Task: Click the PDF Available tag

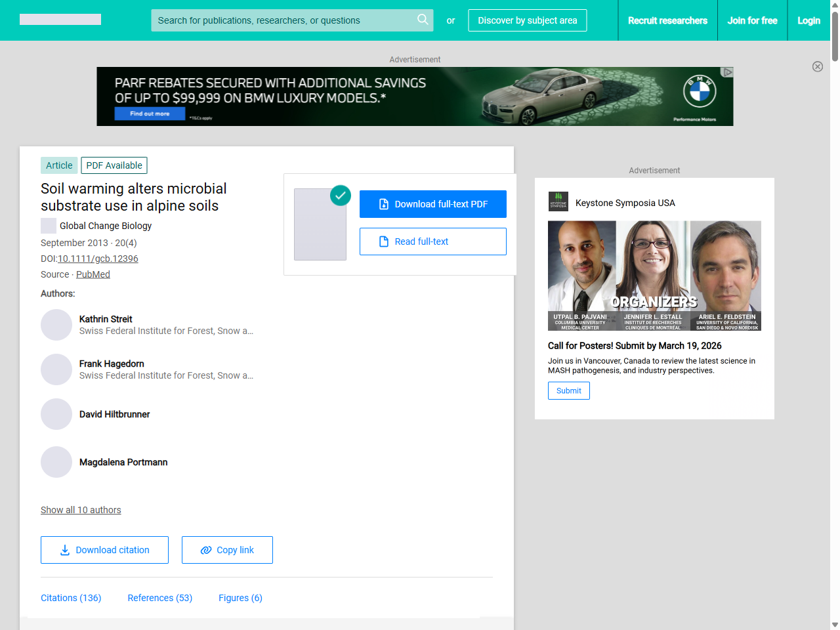Action: [x=114, y=165]
